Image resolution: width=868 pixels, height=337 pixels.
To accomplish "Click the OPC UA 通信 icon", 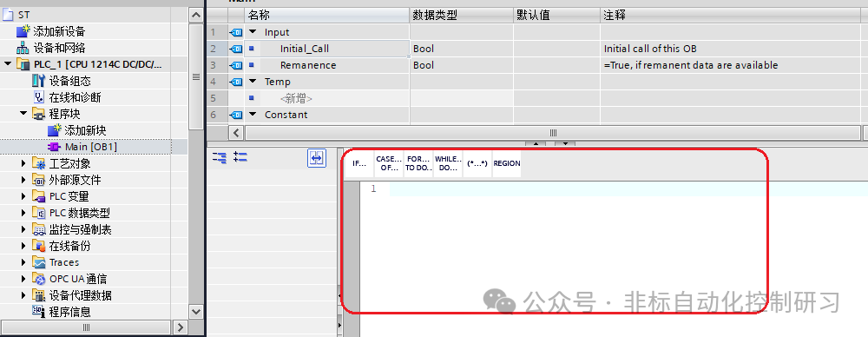I will 39,279.
